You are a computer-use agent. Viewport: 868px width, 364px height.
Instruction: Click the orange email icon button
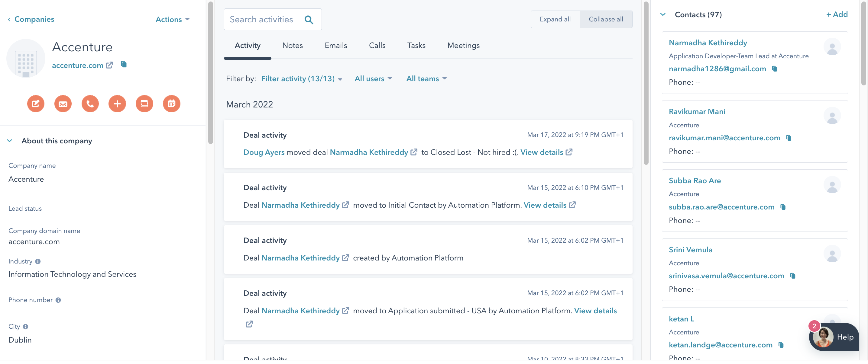[x=63, y=104]
